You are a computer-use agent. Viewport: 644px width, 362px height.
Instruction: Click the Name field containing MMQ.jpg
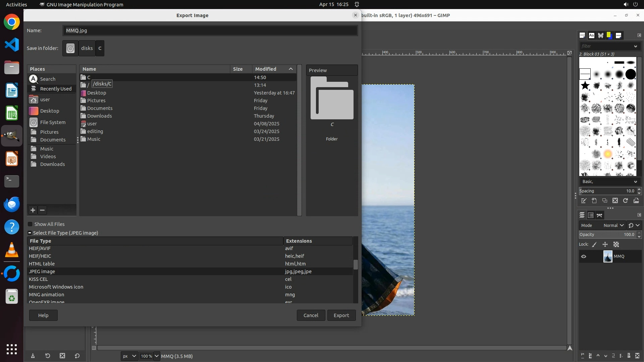(210, 31)
